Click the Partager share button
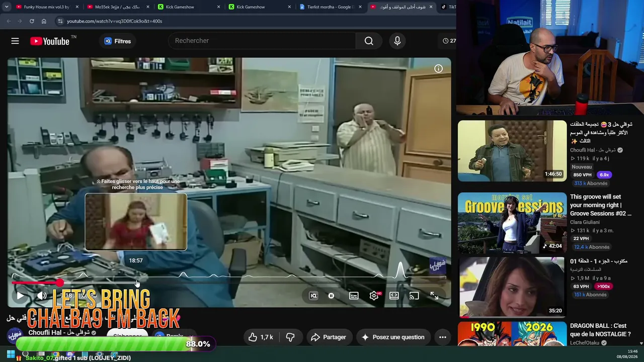644x362 pixels. click(328, 337)
